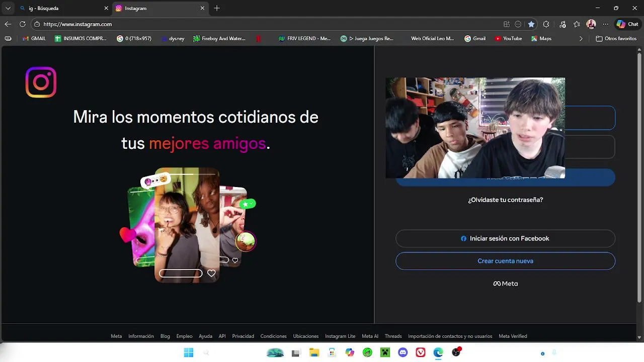Open the browser extensions puzzle icon
The image size is (644, 362).
[x=546, y=24]
